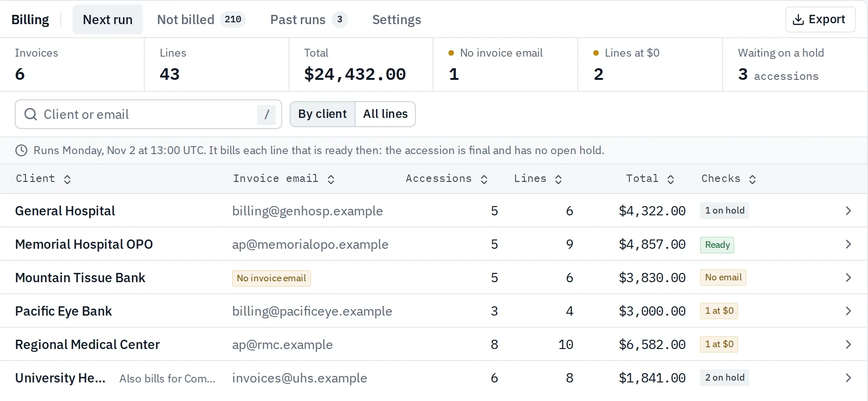868x401 pixels.
Task: Click the 'No email' check badge
Action: pyautogui.click(x=723, y=278)
